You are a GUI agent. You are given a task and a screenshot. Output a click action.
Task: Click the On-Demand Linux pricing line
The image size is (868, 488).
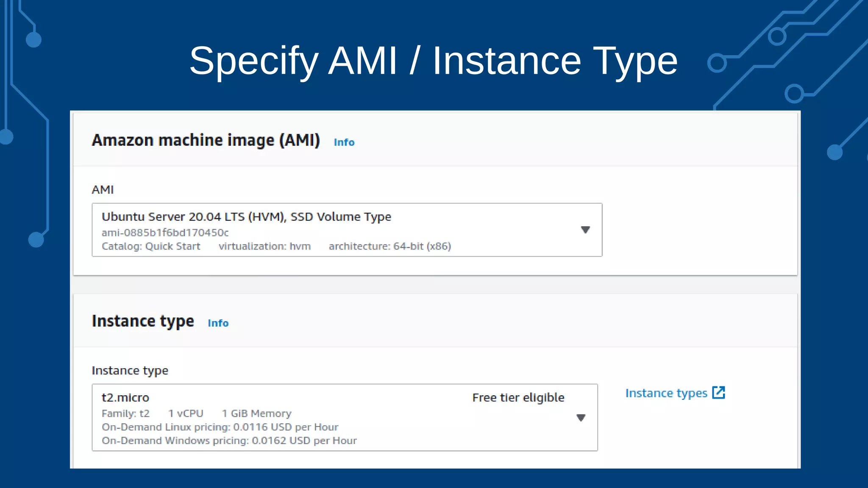[220, 427]
